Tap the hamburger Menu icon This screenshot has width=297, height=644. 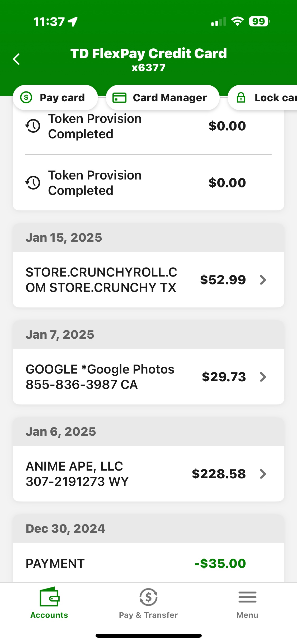[247, 597]
